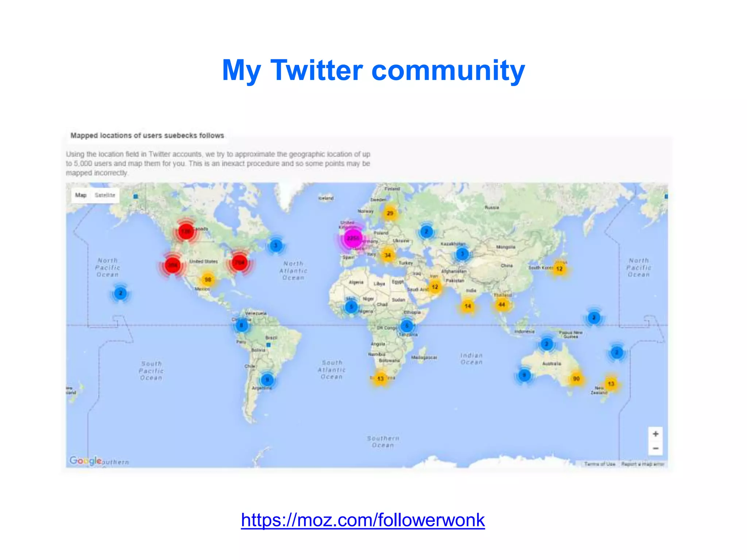
Task: Select the yellow 29 cluster over Sweden
Action: (x=390, y=213)
